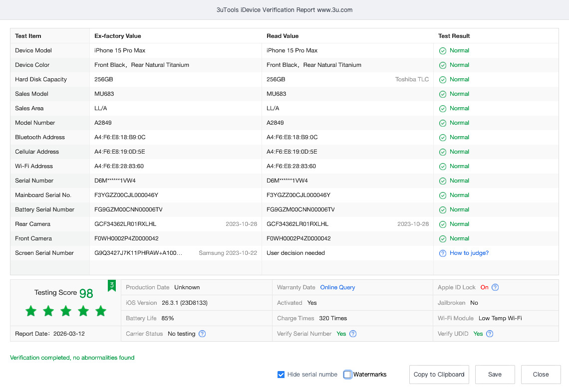Save the verification report
569x392 pixels.
pos(495,375)
